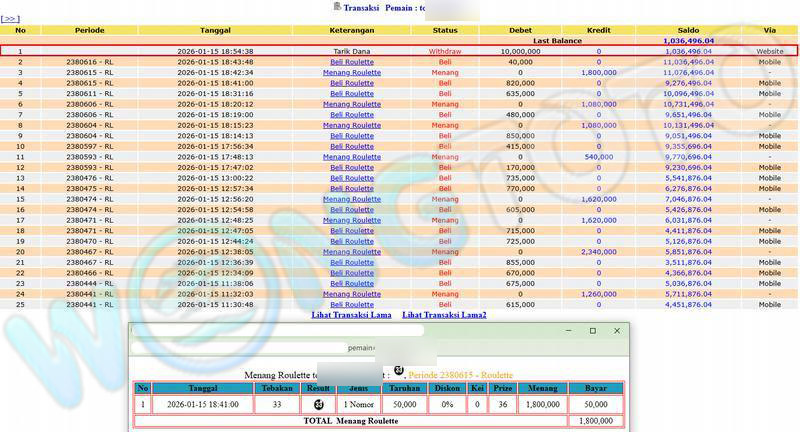
Task: Open Beli Roulette link in row 2
Action: [352, 62]
